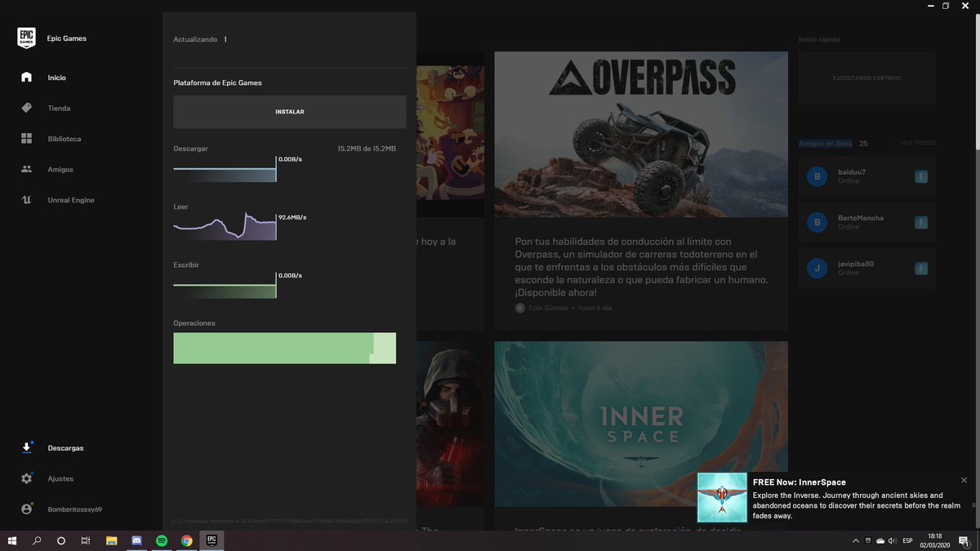Click the Operaciones progress bar
Viewport: 980px width, 551px height.
[x=285, y=348]
